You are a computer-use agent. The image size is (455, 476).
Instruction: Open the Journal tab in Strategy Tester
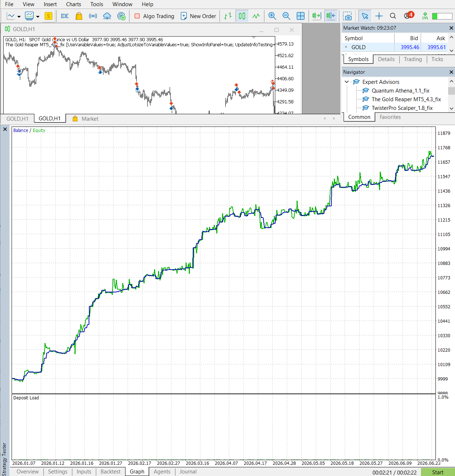click(x=188, y=472)
